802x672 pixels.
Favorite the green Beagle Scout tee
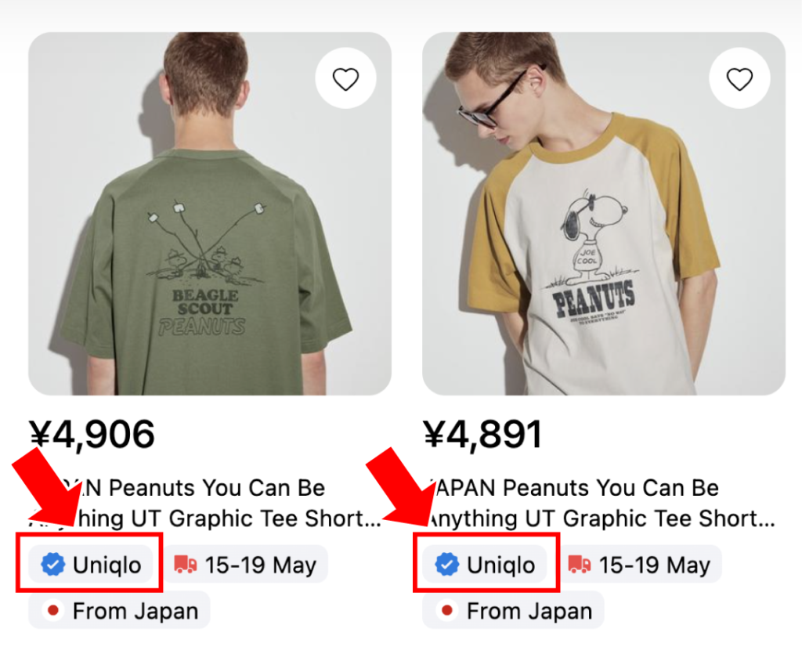pyautogui.click(x=345, y=78)
